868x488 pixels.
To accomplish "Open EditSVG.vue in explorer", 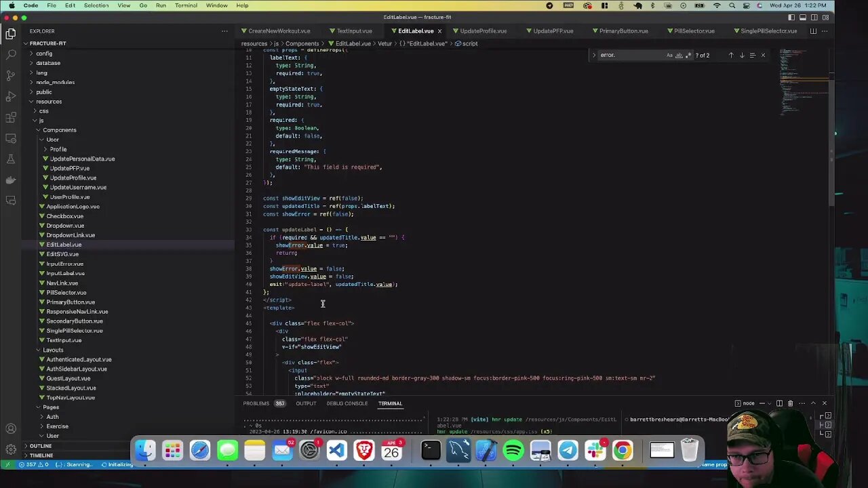I will pyautogui.click(x=62, y=254).
